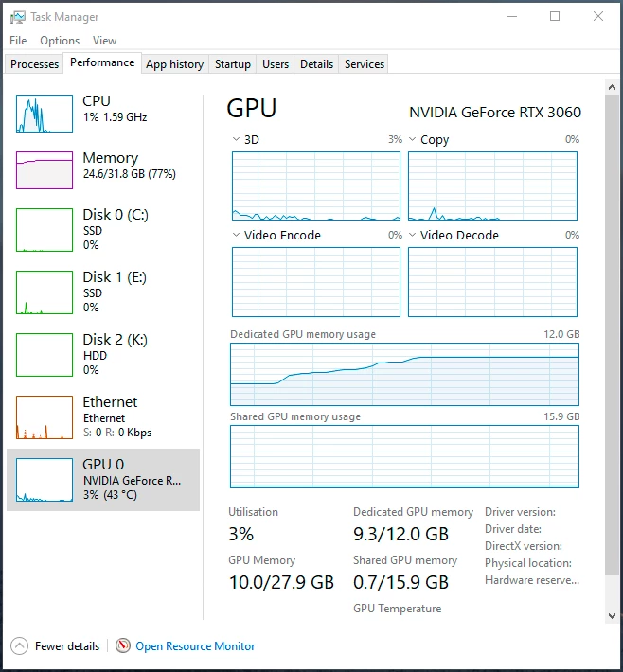Select the Disk 2 (K:) mini graph
Screen dimensions: 623x672
click(x=44, y=355)
